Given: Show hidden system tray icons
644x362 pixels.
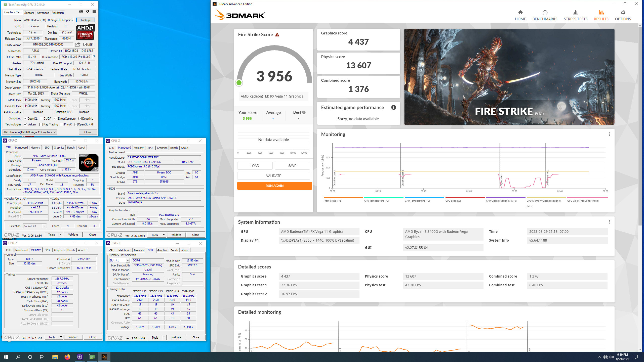Looking at the screenshot, I should point(599,357).
